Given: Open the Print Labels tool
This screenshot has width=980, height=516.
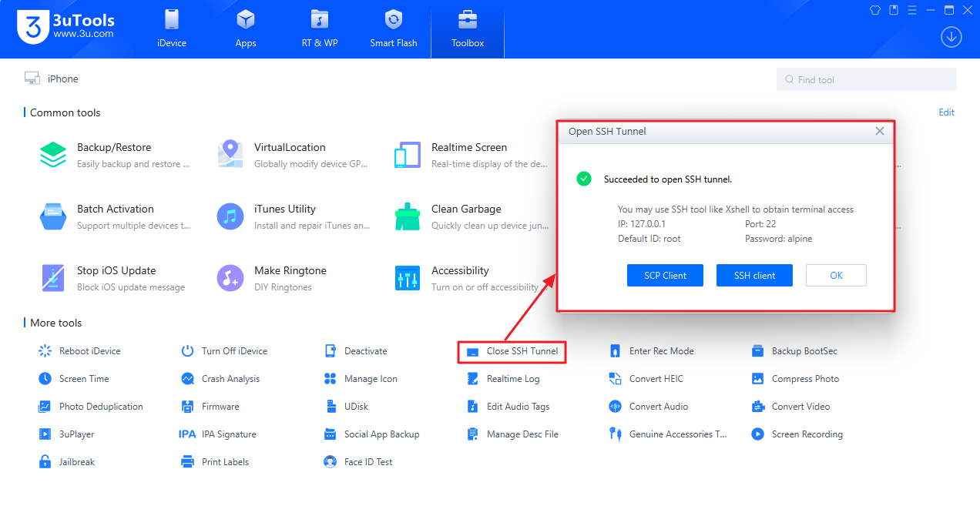Looking at the screenshot, I should (215, 462).
